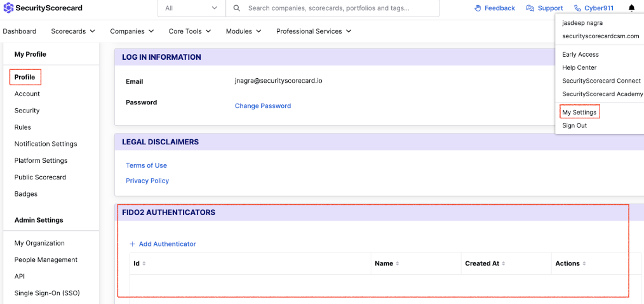Open the notifications bell icon

631,8
